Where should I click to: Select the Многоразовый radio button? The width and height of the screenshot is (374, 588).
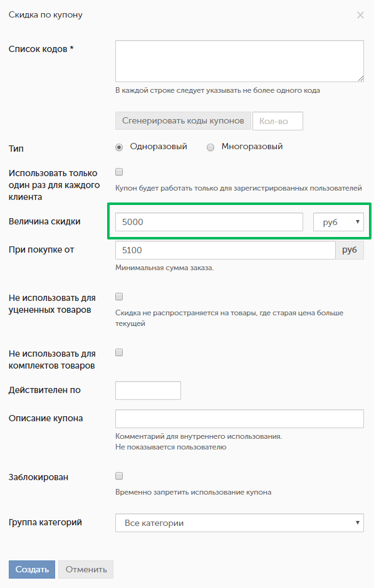(x=210, y=147)
